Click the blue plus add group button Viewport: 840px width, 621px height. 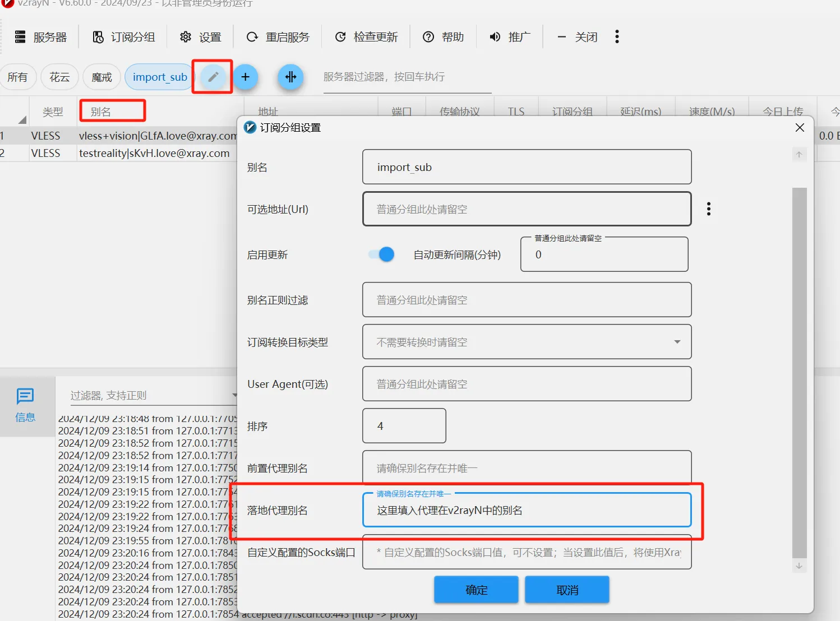pyautogui.click(x=246, y=77)
